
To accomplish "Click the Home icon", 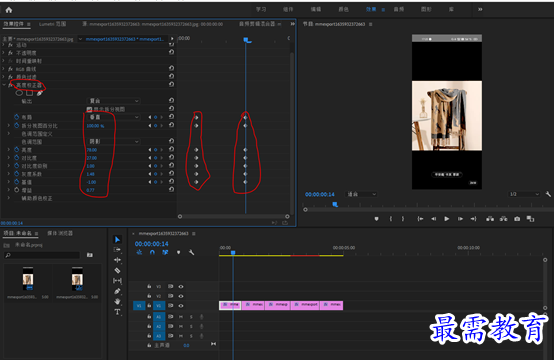I will (9, 10).
